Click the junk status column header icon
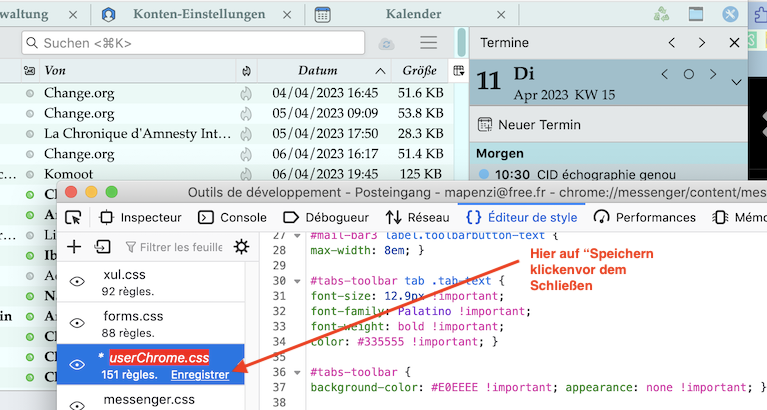Viewport: 767px width, 410px height. point(247,71)
